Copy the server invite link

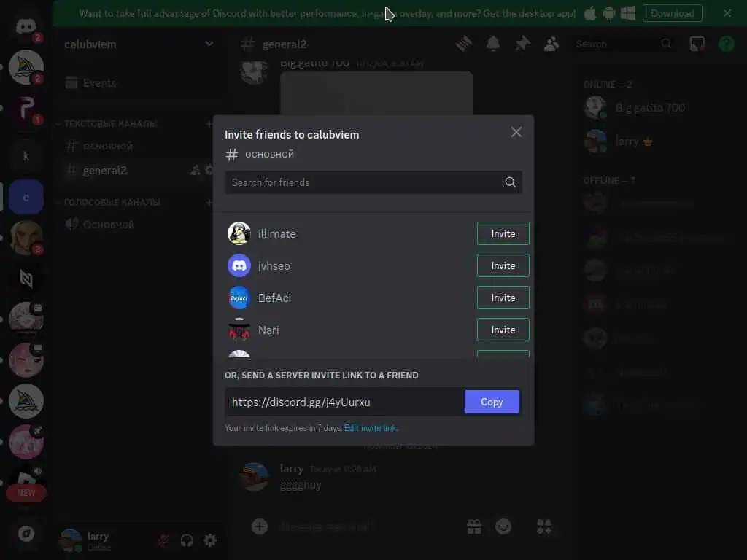[x=492, y=402]
